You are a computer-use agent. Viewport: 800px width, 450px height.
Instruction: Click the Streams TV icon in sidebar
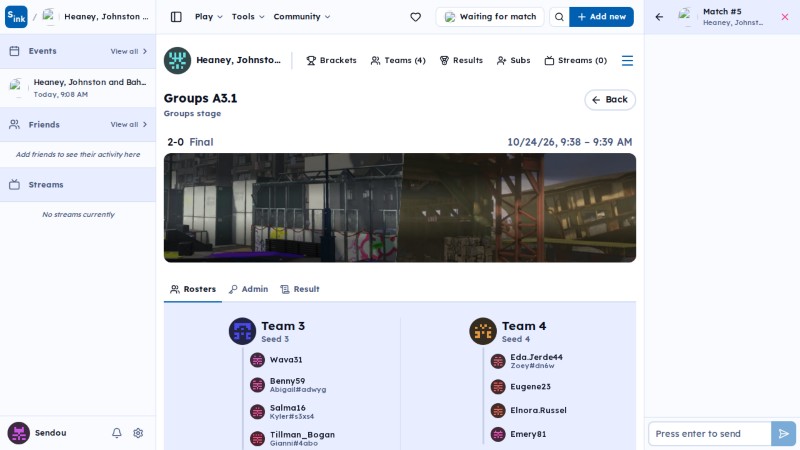14,185
